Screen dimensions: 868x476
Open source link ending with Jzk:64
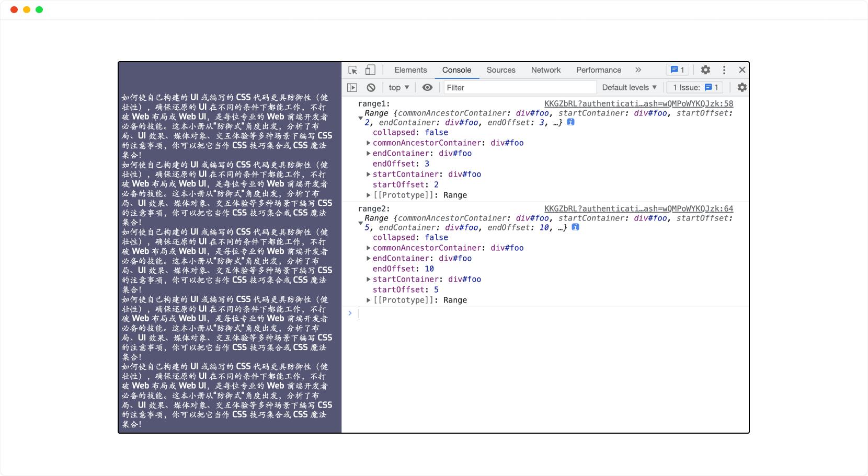click(638, 209)
